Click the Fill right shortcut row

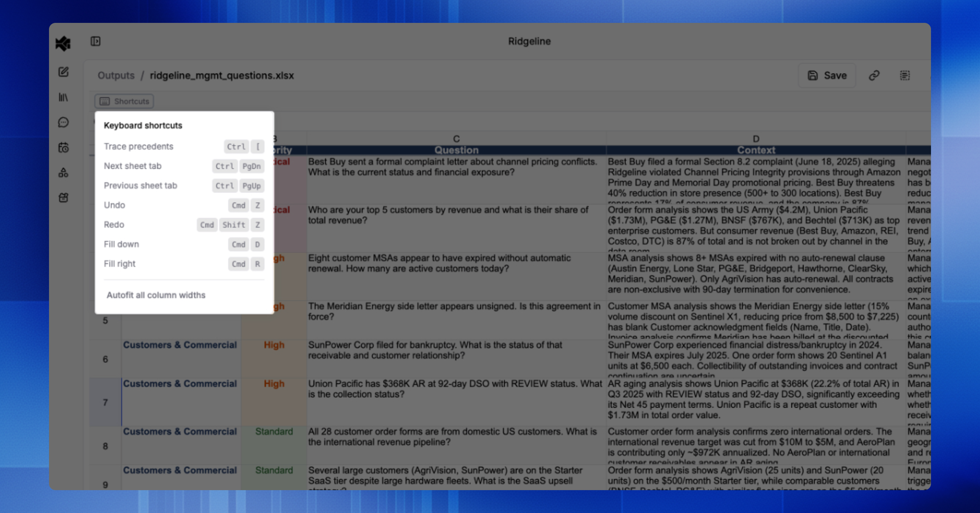tap(184, 264)
